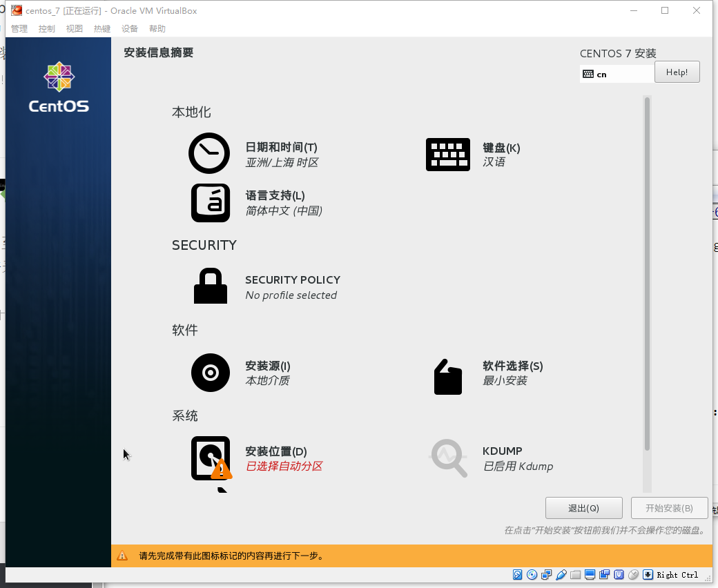Click the 软件 section heading

pyautogui.click(x=185, y=330)
